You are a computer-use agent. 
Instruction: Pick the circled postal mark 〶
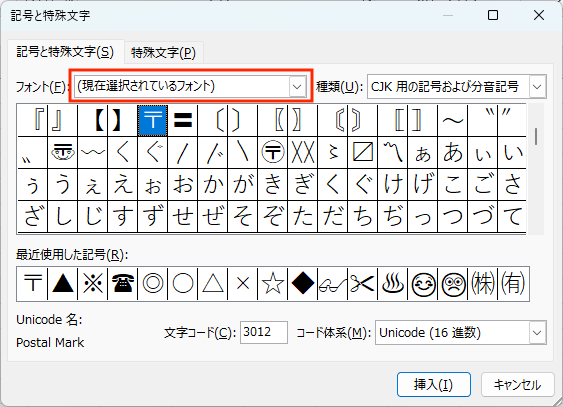click(273, 153)
